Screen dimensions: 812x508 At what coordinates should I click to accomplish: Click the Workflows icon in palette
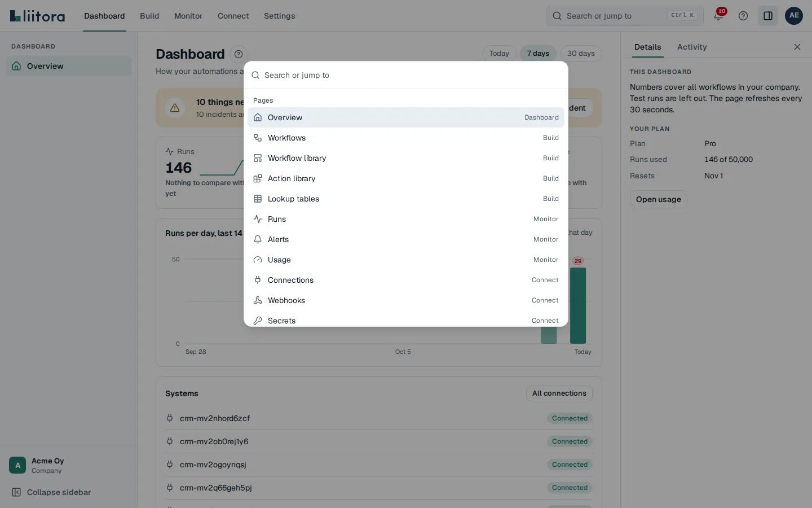(258, 138)
